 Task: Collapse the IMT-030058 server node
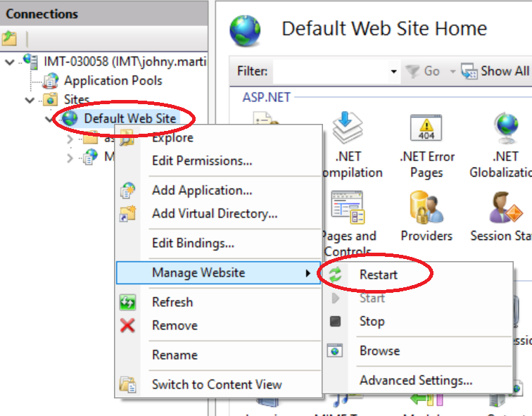[x=9, y=62]
